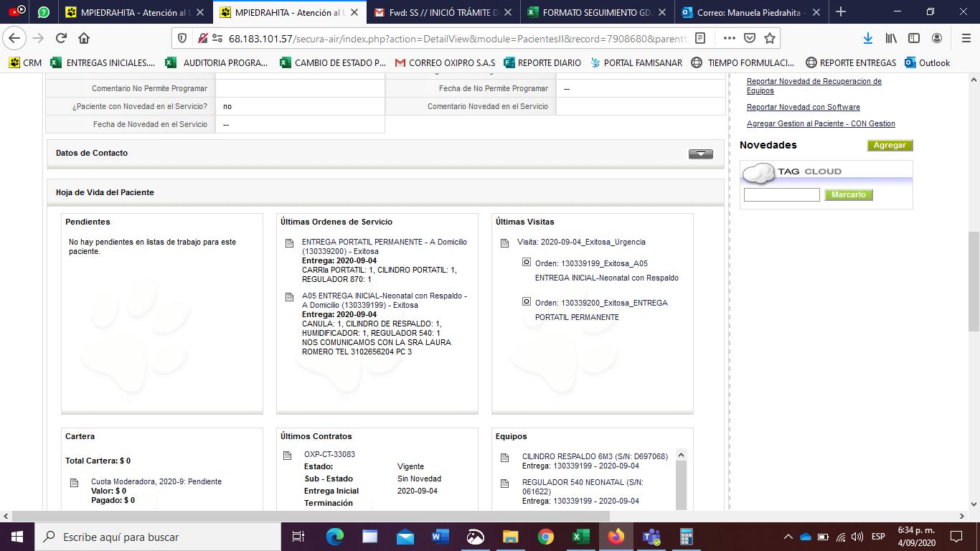
Task: Open Calculator from the taskbar
Action: tap(687, 537)
